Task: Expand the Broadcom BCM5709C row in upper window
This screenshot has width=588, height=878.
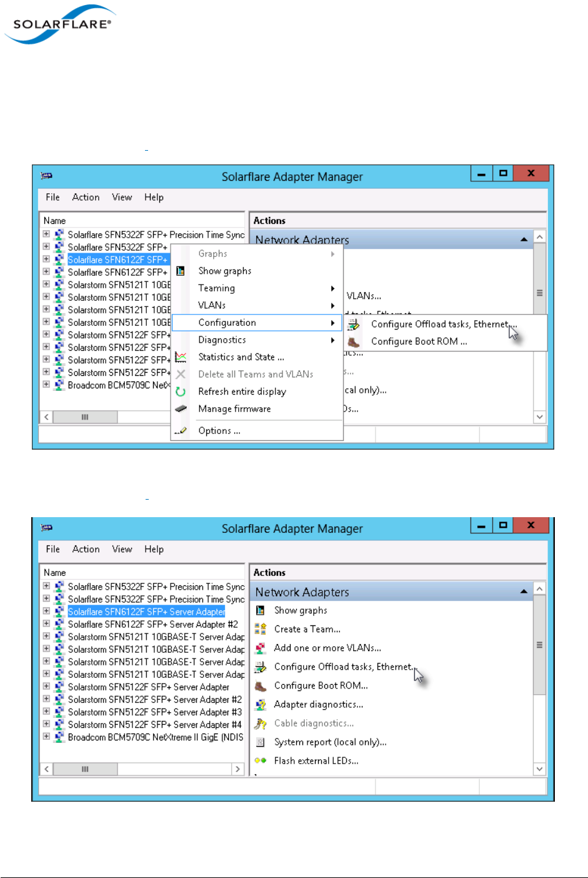Action: coord(46,384)
